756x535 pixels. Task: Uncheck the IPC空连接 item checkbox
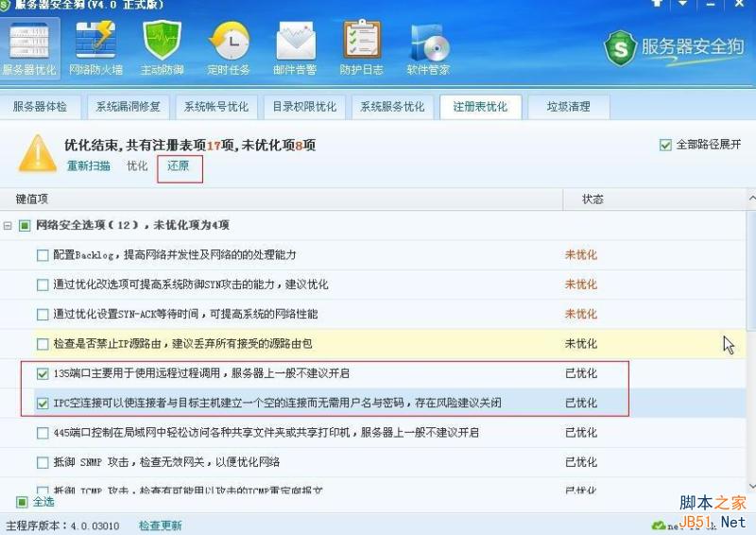pyautogui.click(x=43, y=403)
